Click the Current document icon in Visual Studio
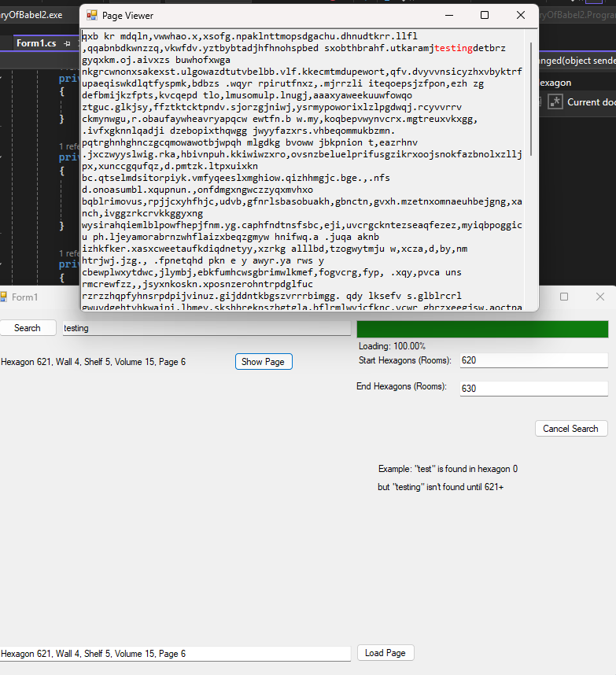This screenshot has width=616, height=675. coord(555,102)
